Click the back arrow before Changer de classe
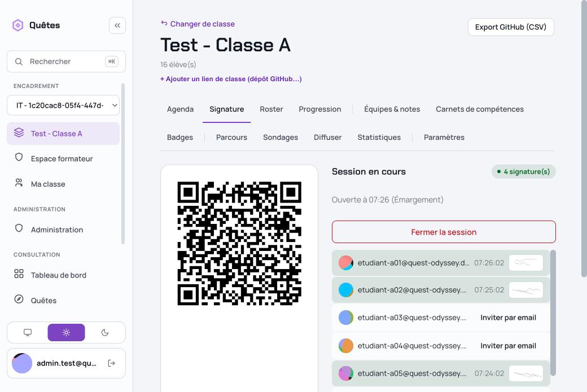Viewport: 587px width, 392px height. pyautogui.click(x=164, y=23)
